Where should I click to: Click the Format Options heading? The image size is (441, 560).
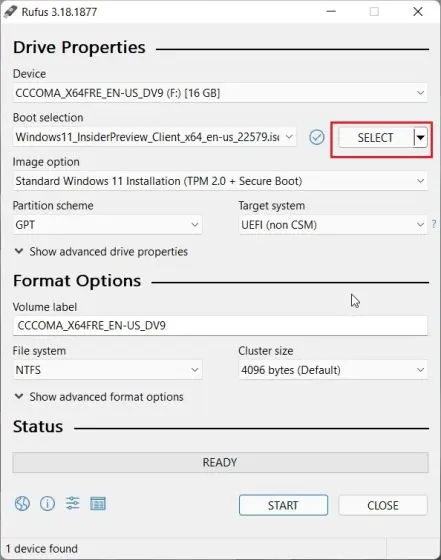77,281
